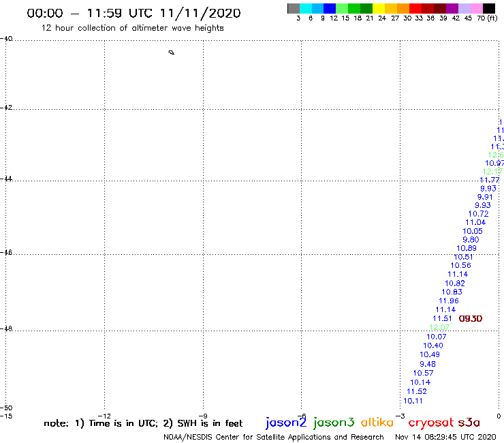This screenshot has width=504, height=443.
Task: Click the 9.91 wave height value
Action: tap(485, 197)
